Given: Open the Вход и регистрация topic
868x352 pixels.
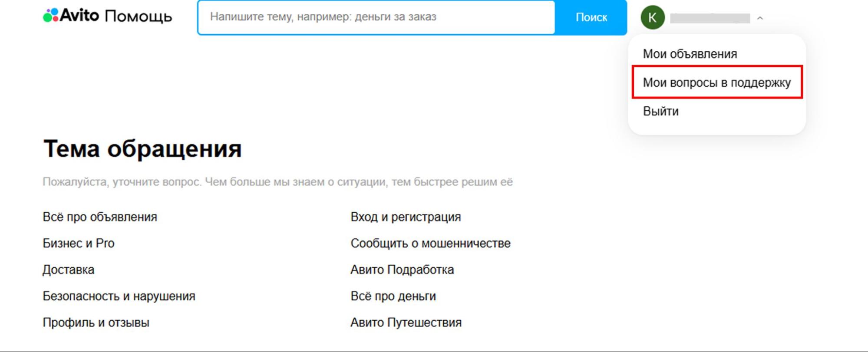Looking at the screenshot, I should [x=406, y=217].
